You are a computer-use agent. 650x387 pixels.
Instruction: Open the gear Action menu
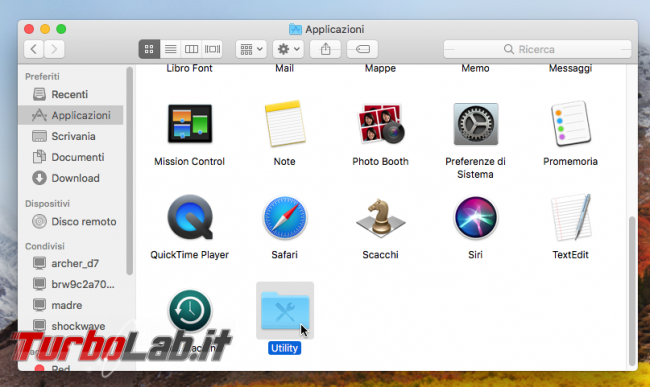tap(288, 49)
